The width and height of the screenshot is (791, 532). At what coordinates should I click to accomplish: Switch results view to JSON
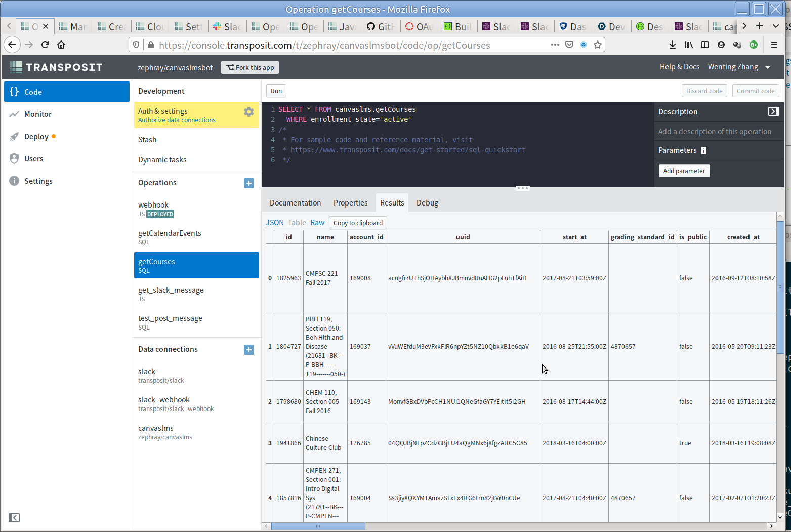(x=275, y=223)
